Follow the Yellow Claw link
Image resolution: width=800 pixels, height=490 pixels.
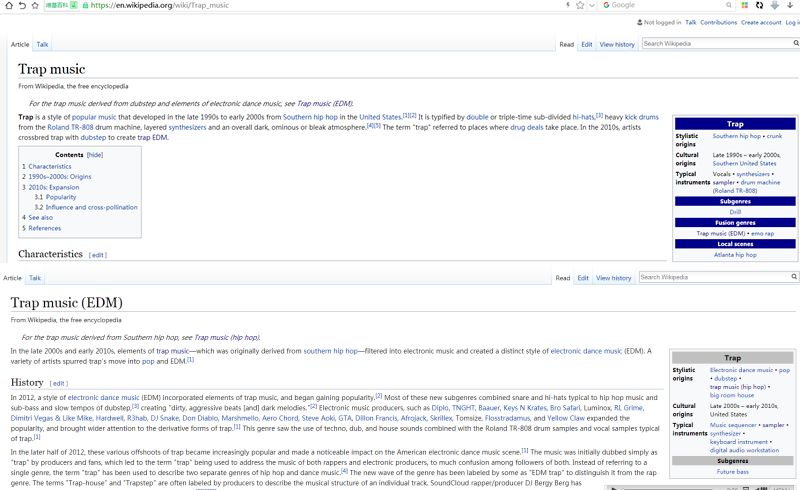click(x=566, y=418)
